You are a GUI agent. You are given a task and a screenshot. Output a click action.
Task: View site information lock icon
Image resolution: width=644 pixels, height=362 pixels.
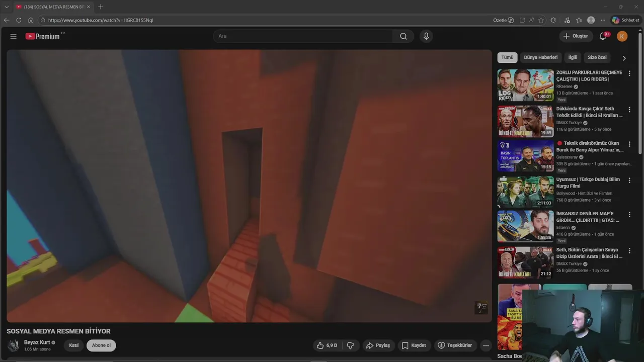43,20
